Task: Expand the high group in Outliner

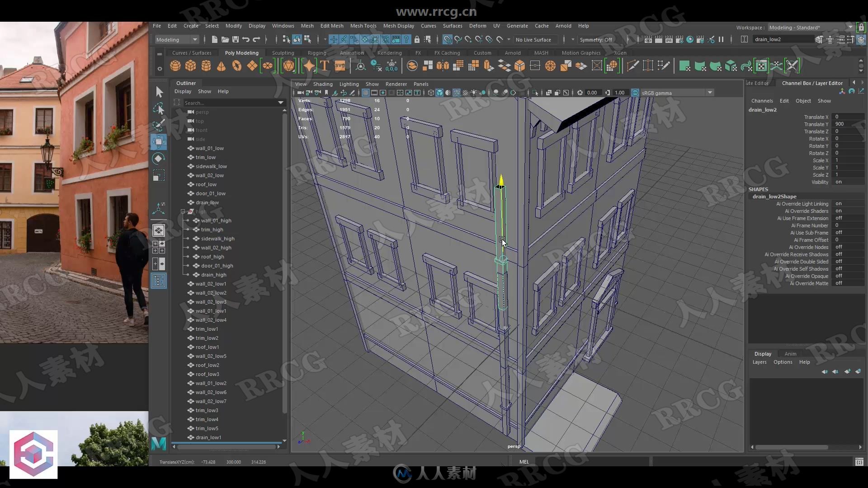Action: 183,211
